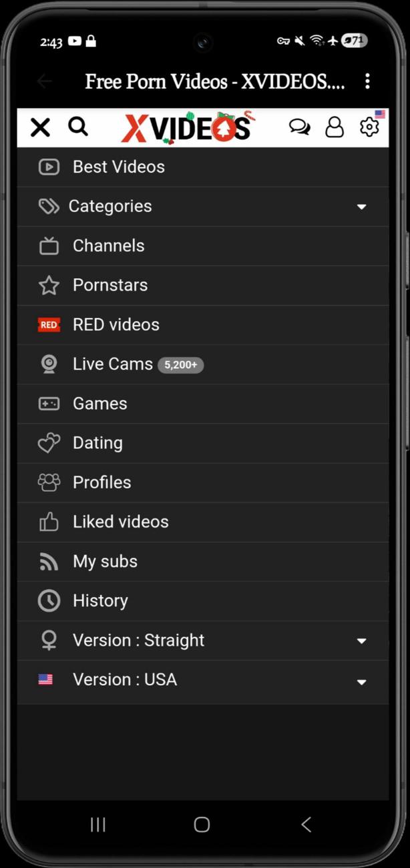This screenshot has width=410, height=868.
Task: Tap the 5,200+ Live Cams badge
Action: pos(181,365)
